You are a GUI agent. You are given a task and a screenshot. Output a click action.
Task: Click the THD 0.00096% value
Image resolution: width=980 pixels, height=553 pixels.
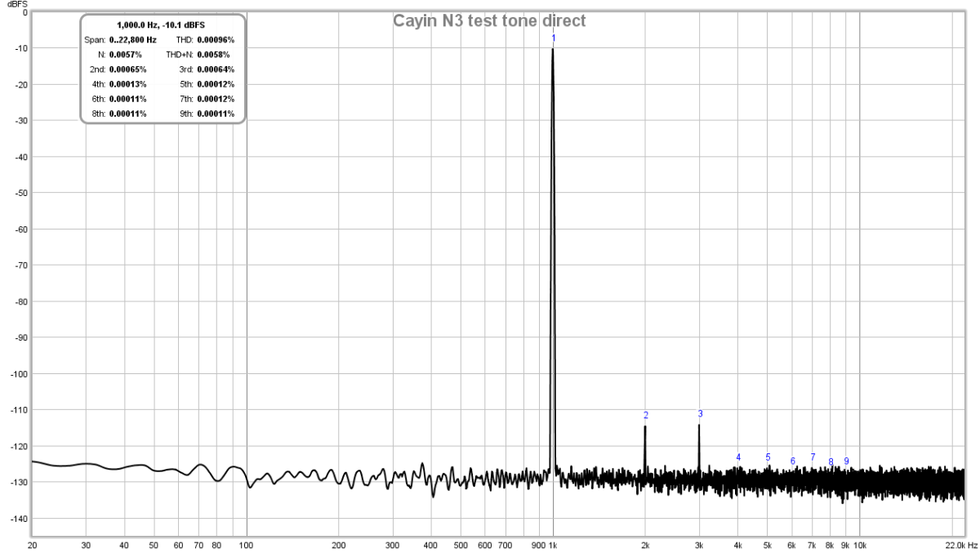[216, 39]
